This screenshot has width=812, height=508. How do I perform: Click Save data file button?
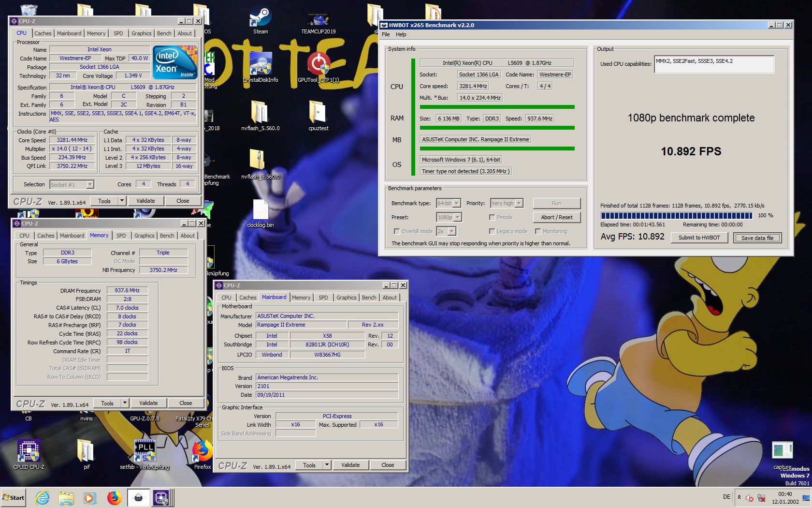coord(757,238)
